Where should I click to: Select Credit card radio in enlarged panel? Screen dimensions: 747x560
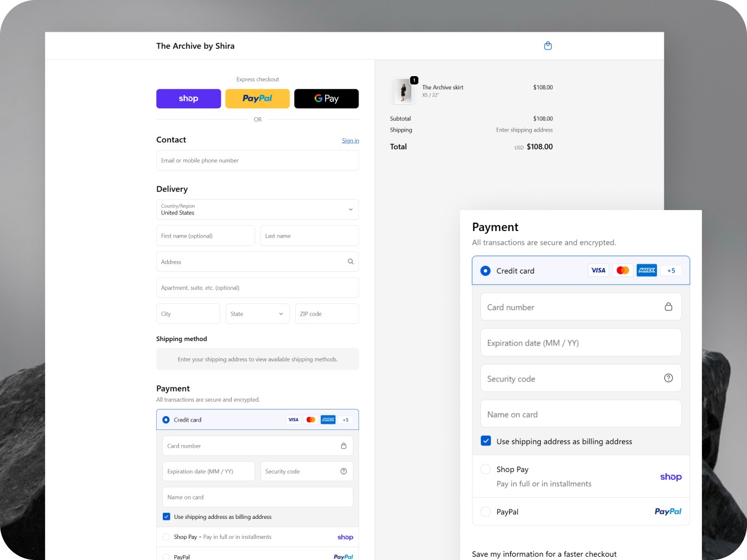[485, 271]
